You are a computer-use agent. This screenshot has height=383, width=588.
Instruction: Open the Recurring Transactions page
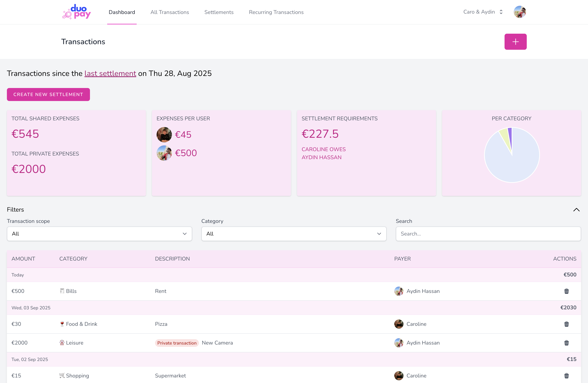tap(276, 12)
